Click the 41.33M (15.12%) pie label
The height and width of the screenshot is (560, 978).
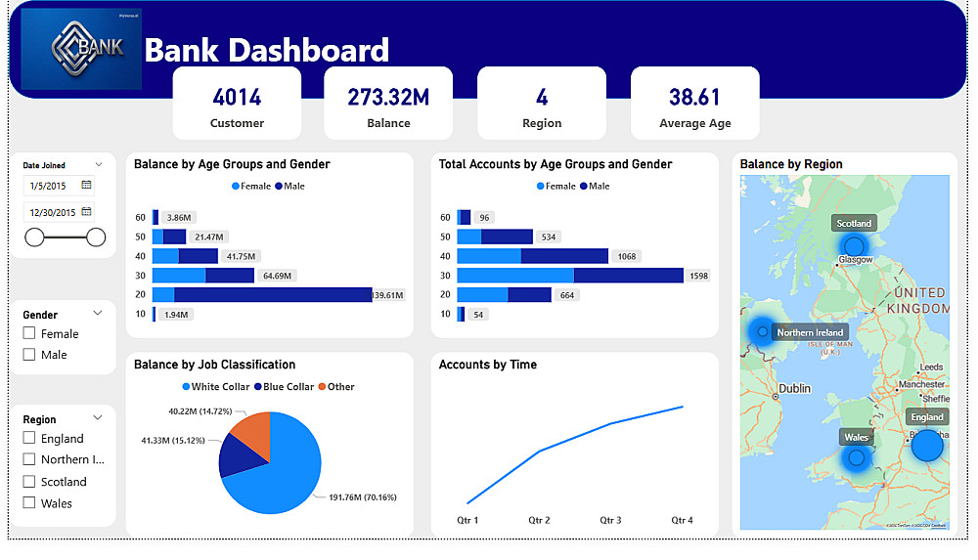[173, 440]
